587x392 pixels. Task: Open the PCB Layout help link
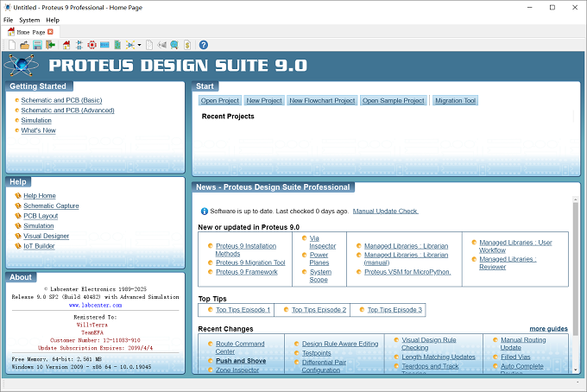41,216
